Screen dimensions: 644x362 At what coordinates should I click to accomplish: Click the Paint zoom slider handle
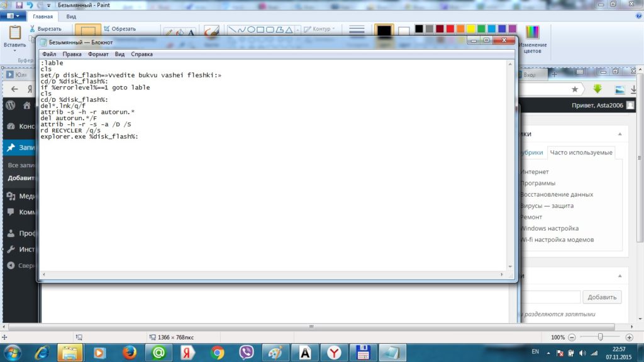(x=601, y=337)
